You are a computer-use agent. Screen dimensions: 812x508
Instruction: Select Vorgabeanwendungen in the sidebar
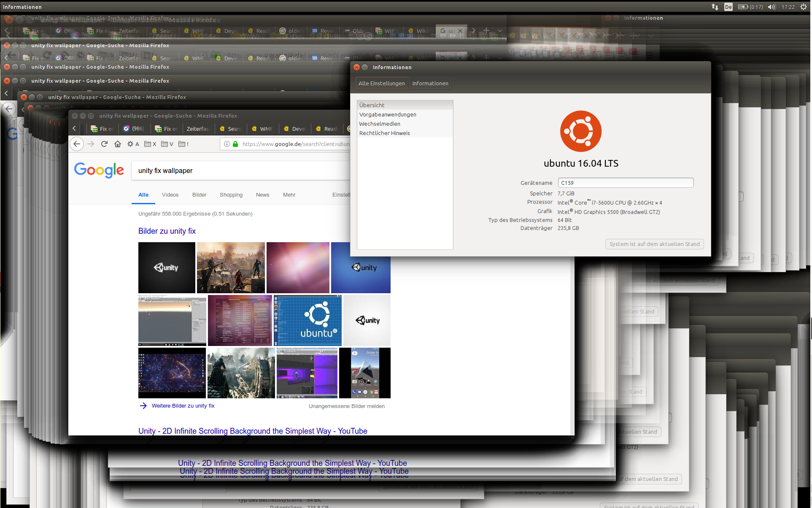tap(405, 114)
